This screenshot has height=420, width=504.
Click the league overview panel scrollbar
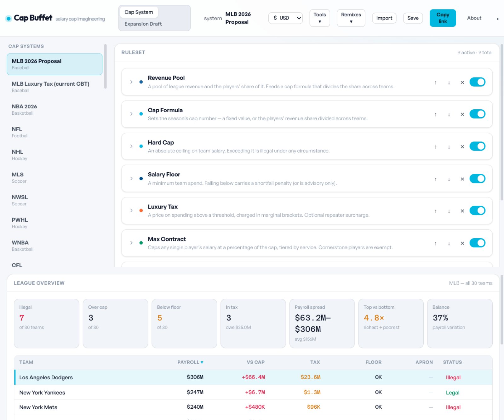pos(502,309)
